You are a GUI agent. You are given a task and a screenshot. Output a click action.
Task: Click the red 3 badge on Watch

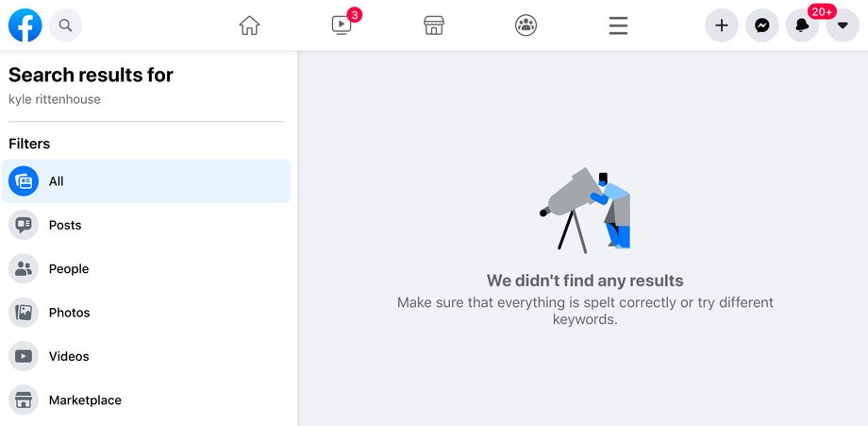[355, 14]
